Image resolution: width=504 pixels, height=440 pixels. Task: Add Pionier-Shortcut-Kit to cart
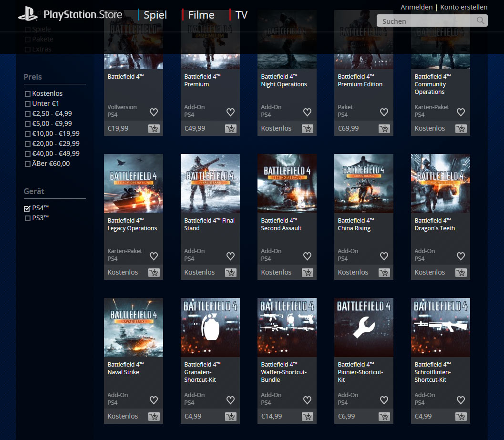coord(384,417)
